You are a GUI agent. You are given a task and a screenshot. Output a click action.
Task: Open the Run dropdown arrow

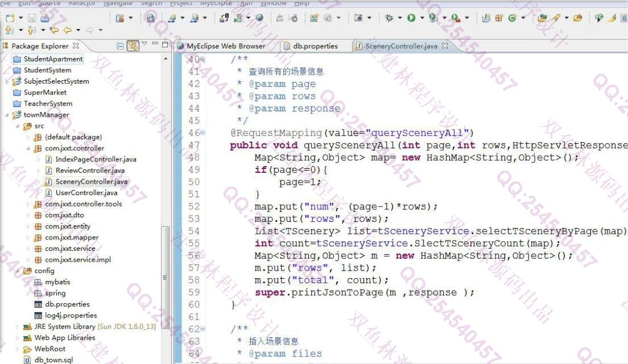click(x=422, y=18)
